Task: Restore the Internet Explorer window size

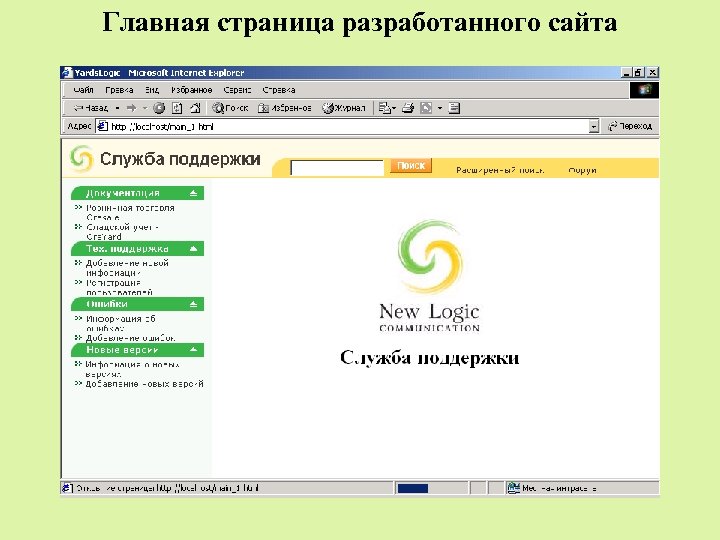Action: tap(638, 73)
